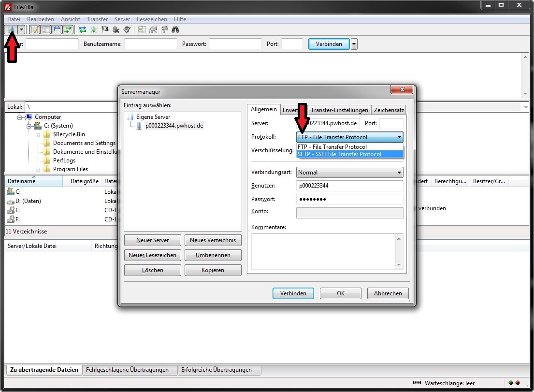
Task: Select SFTP - SSH File Transfer Protocol option
Action: [340, 154]
